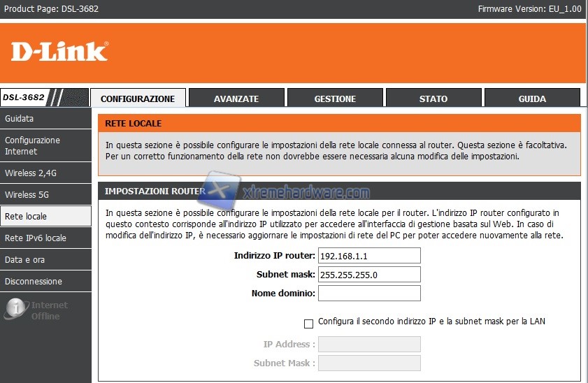
Task: Select Wireless 2,4G in sidebar
Action: tap(45, 173)
